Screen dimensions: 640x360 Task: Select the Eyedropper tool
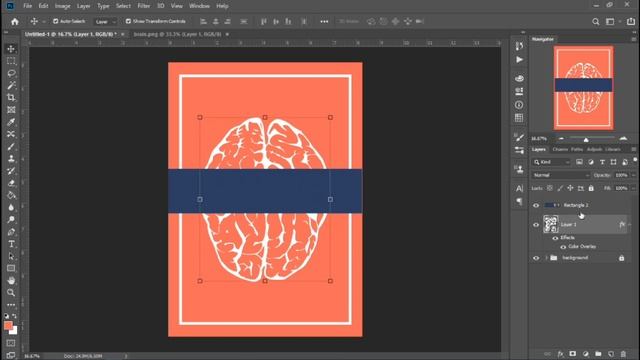[11, 122]
